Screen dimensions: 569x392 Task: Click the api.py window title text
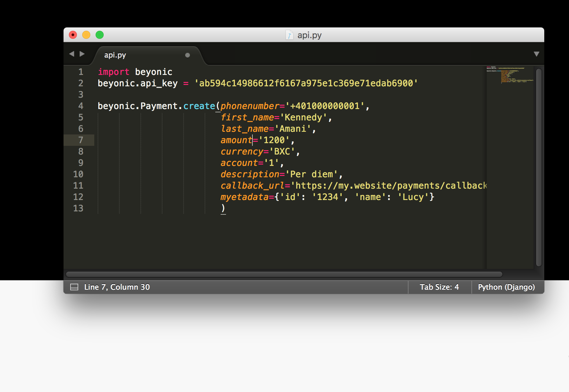[310, 35]
